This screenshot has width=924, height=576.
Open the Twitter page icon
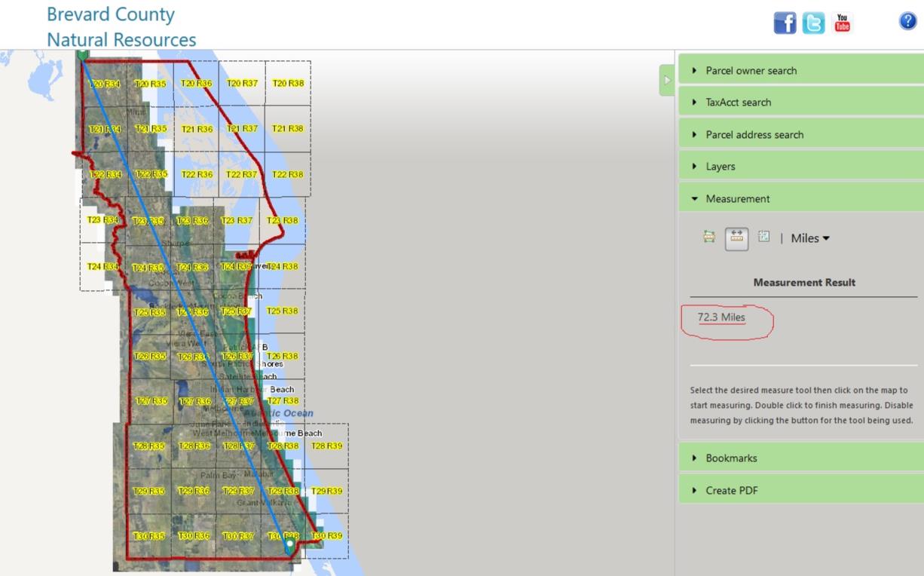tap(813, 23)
